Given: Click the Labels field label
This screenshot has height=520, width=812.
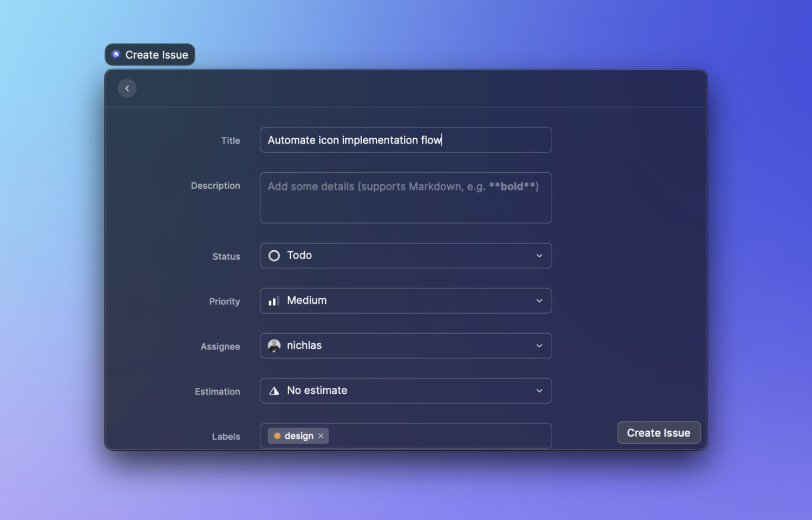Looking at the screenshot, I should tap(226, 437).
